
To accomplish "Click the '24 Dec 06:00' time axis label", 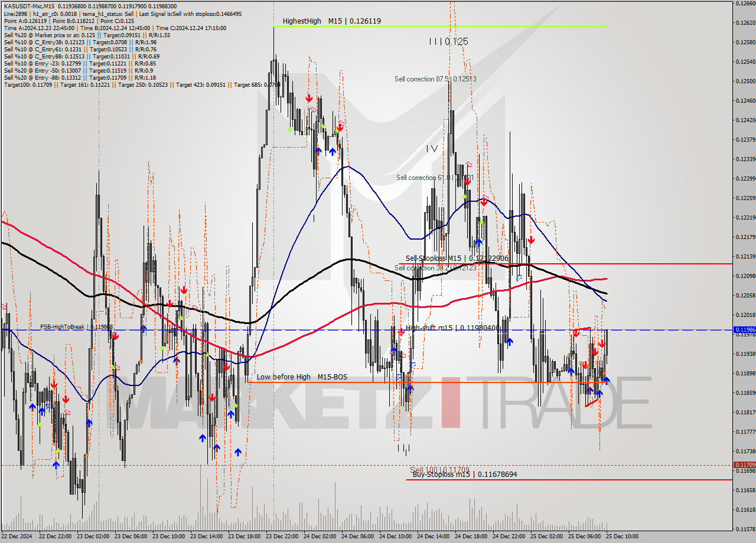I will click(x=358, y=537).
